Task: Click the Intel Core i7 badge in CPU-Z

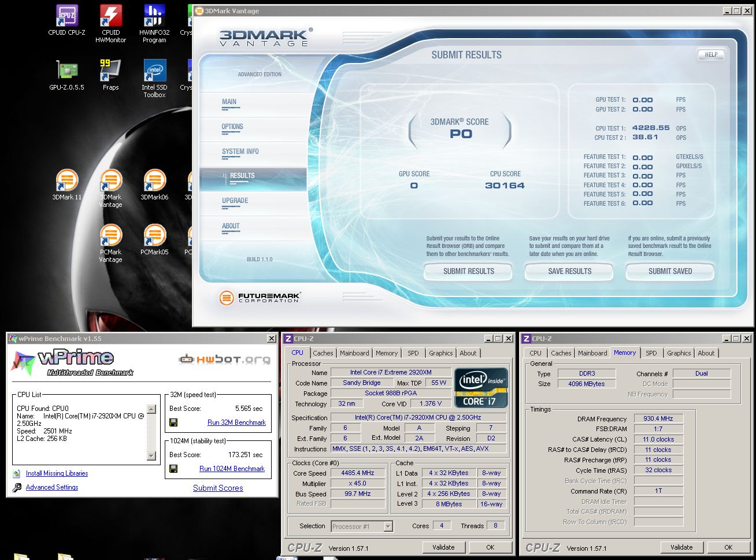Action: click(x=481, y=387)
